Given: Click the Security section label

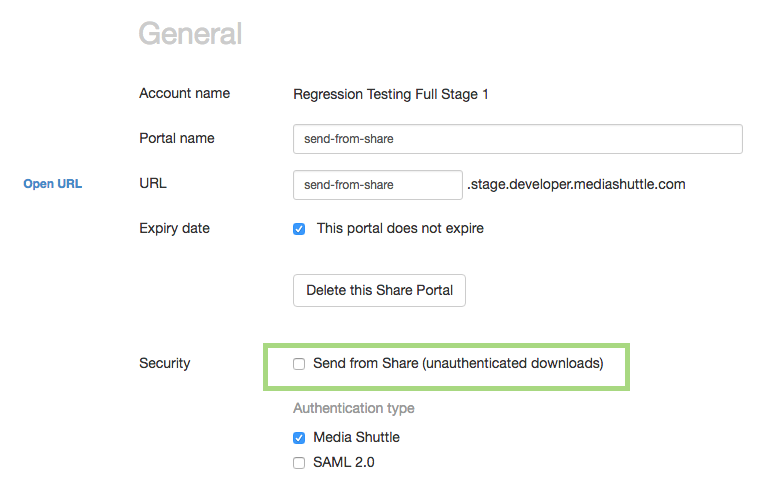Looking at the screenshot, I should [164, 363].
